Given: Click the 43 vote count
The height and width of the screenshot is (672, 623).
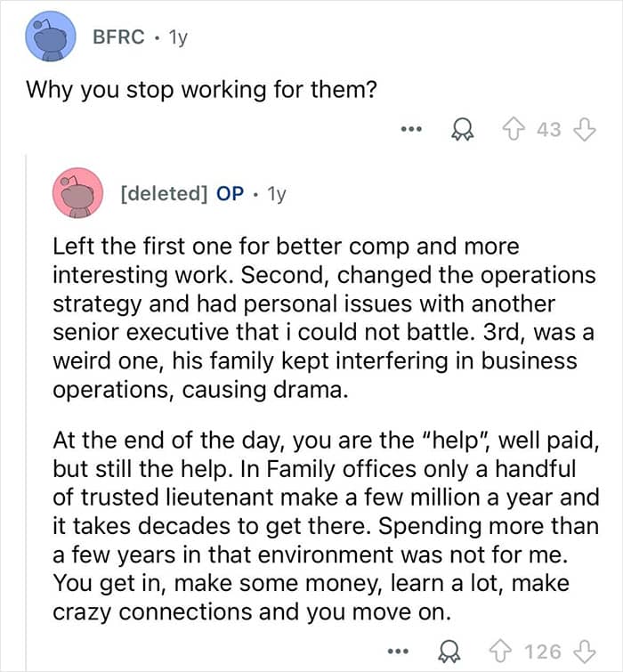Looking at the screenshot, I should pos(549,130).
